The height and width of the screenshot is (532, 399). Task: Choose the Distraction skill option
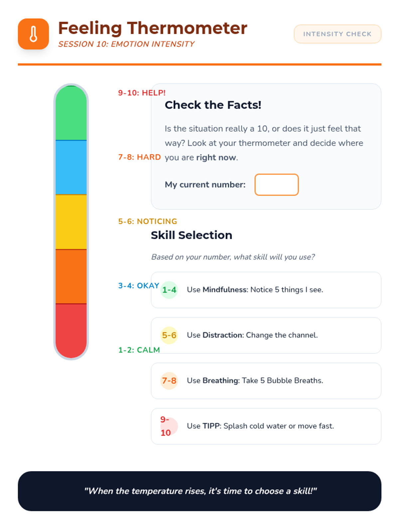tap(266, 335)
